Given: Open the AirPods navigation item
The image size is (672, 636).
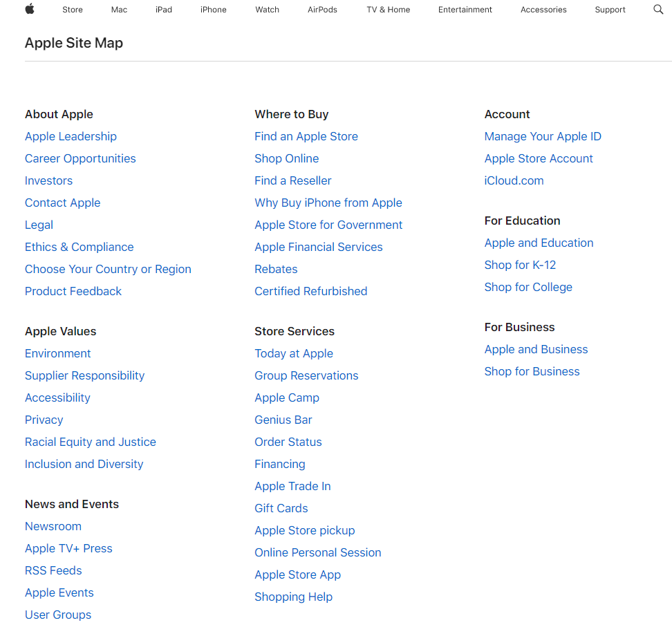Looking at the screenshot, I should (322, 10).
